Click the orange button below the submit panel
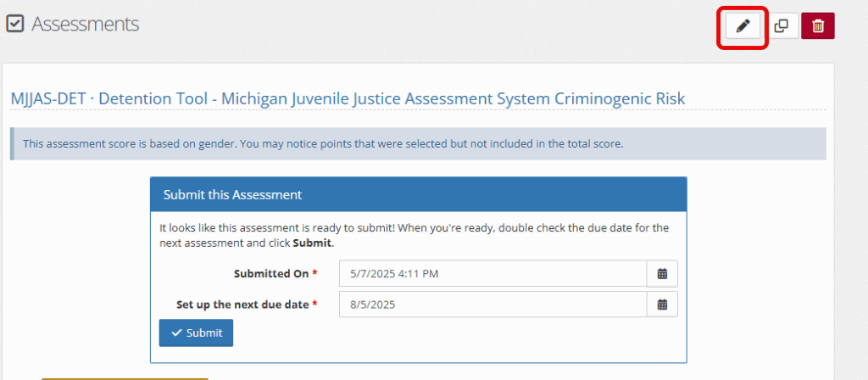The height and width of the screenshot is (380, 868). pyautogui.click(x=125, y=379)
